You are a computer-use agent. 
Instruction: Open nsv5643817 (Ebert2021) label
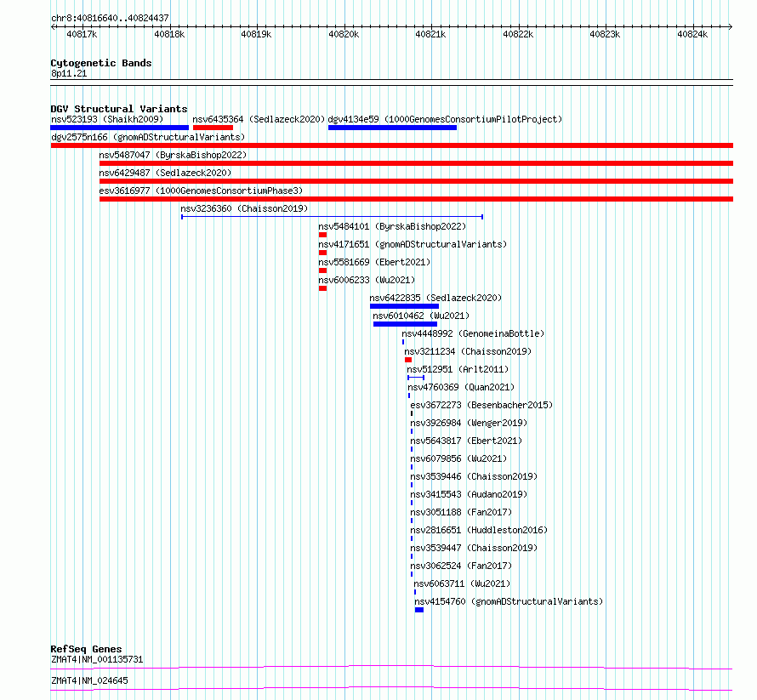click(466, 441)
